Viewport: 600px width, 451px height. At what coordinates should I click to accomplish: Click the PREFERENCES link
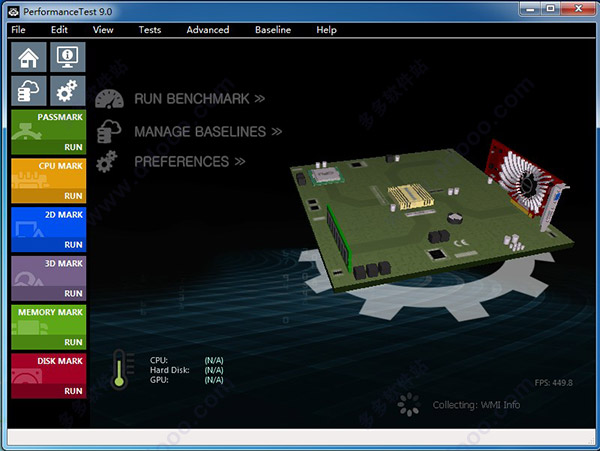pyautogui.click(x=189, y=161)
